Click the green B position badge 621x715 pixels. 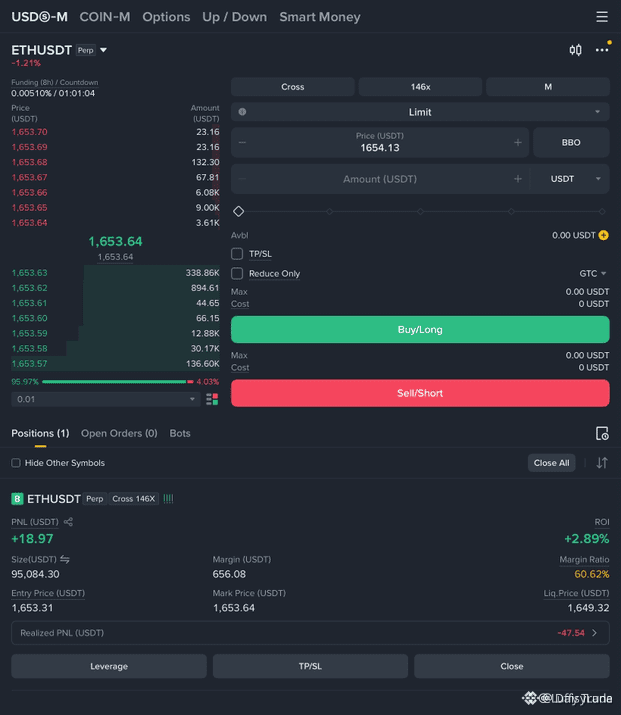tap(17, 498)
